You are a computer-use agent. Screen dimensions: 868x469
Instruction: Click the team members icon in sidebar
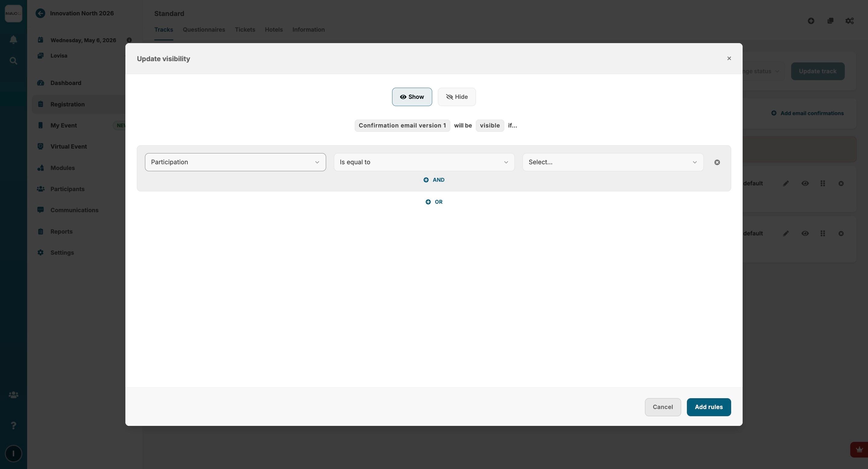(13, 395)
